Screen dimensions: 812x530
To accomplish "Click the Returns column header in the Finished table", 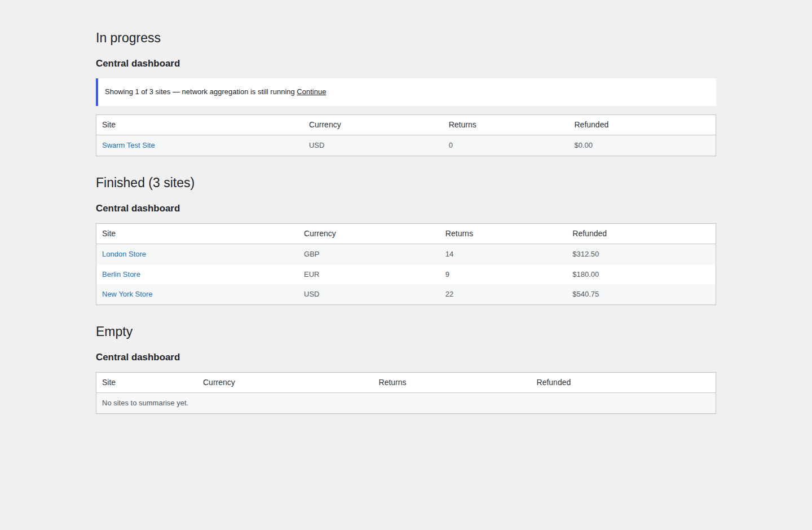I will [x=459, y=233].
